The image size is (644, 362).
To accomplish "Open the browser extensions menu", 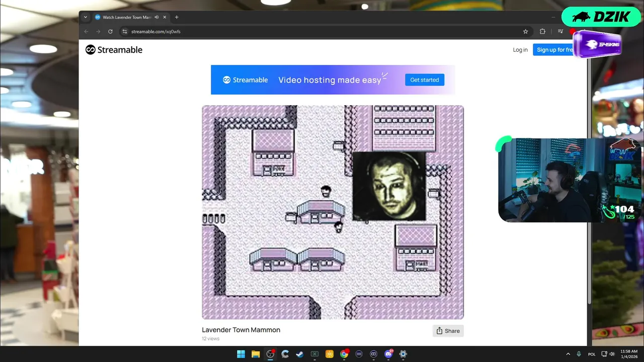I will tap(542, 31).
